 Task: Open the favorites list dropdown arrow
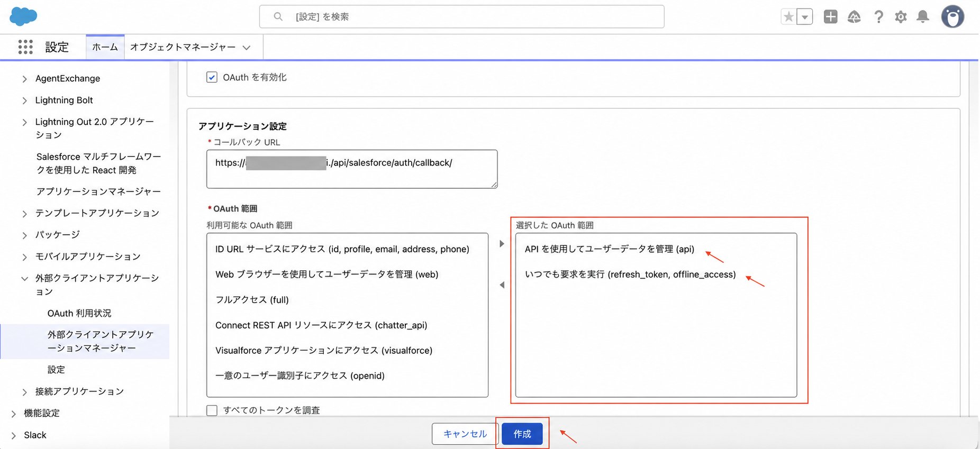[x=805, y=17]
